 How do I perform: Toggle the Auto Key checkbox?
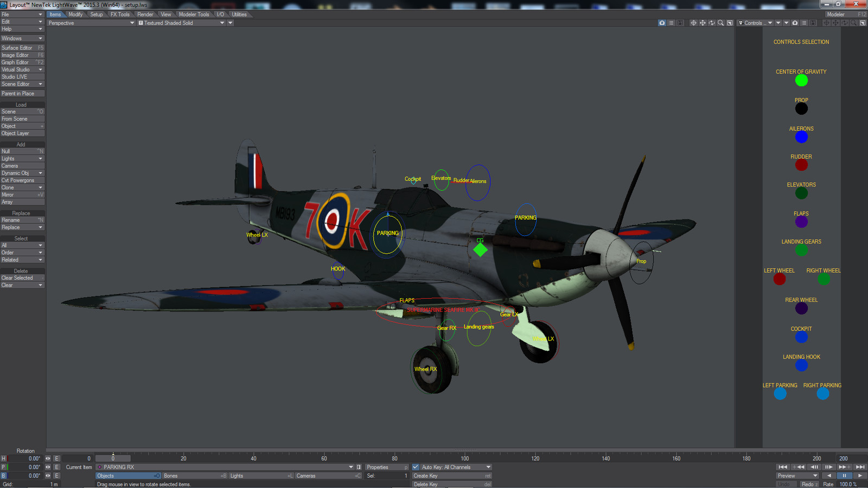(416, 467)
